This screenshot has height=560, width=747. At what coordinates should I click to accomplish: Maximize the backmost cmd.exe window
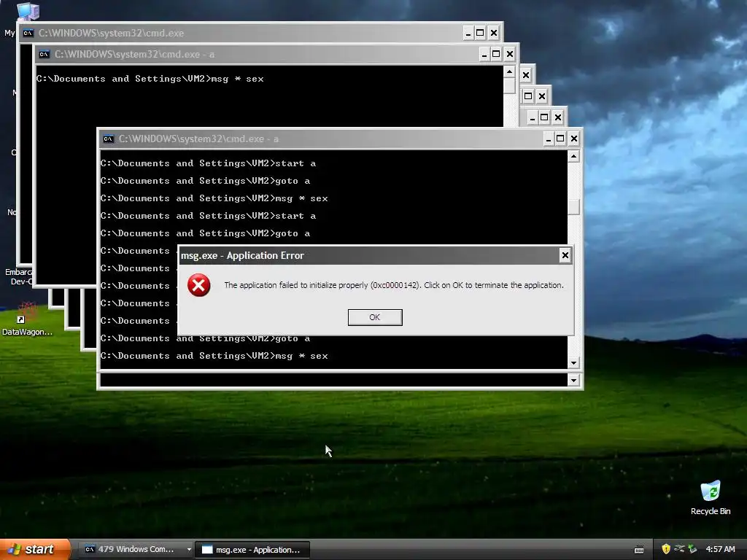coord(481,33)
